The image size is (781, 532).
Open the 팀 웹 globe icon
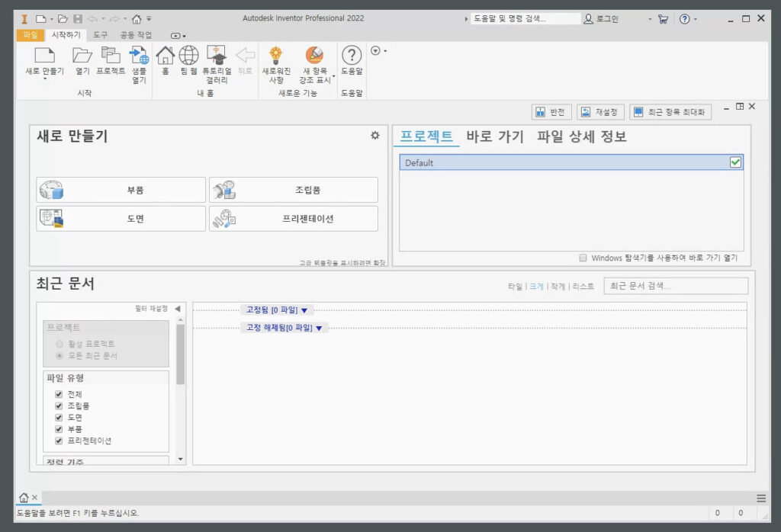click(x=189, y=55)
